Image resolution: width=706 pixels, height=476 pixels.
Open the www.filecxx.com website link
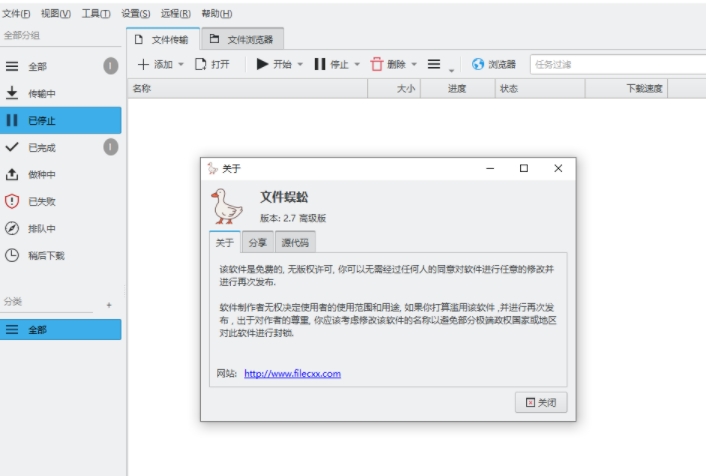292,373
